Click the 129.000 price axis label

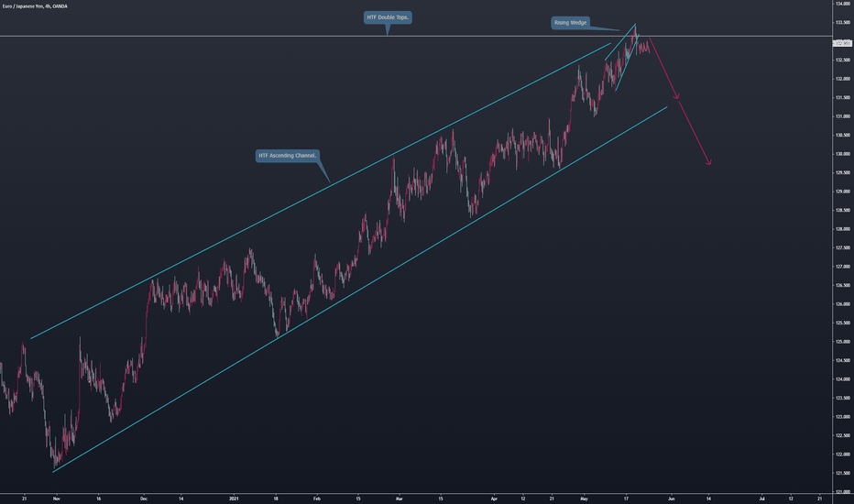click(843, 192)
